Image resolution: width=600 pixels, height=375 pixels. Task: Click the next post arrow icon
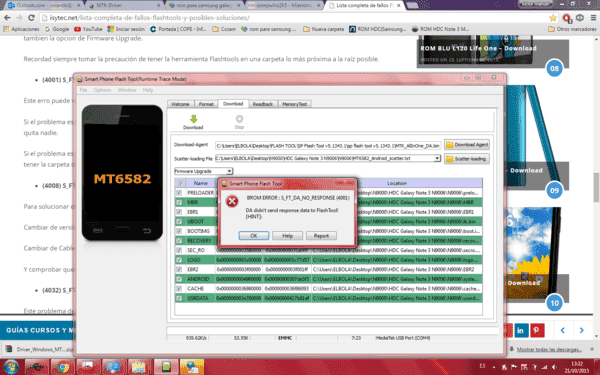[x=581, y=330]
